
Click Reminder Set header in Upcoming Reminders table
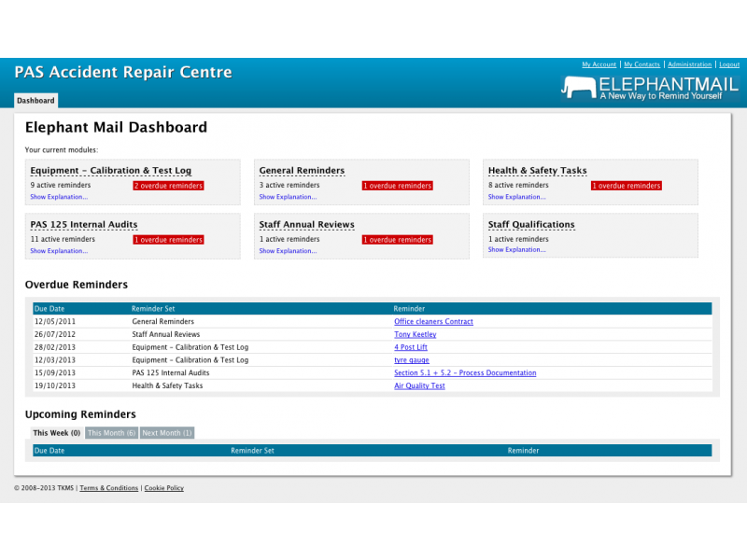(252, 451)
